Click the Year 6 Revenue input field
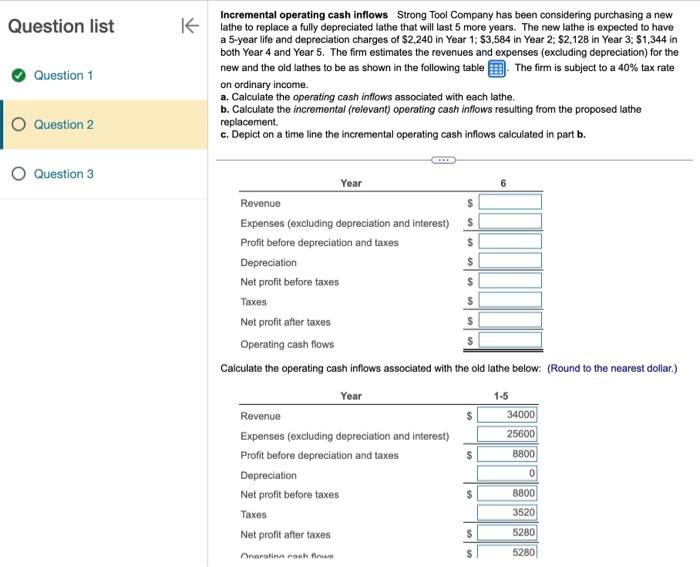This screenshot has width=700, height=567. [x=510, y=202]
